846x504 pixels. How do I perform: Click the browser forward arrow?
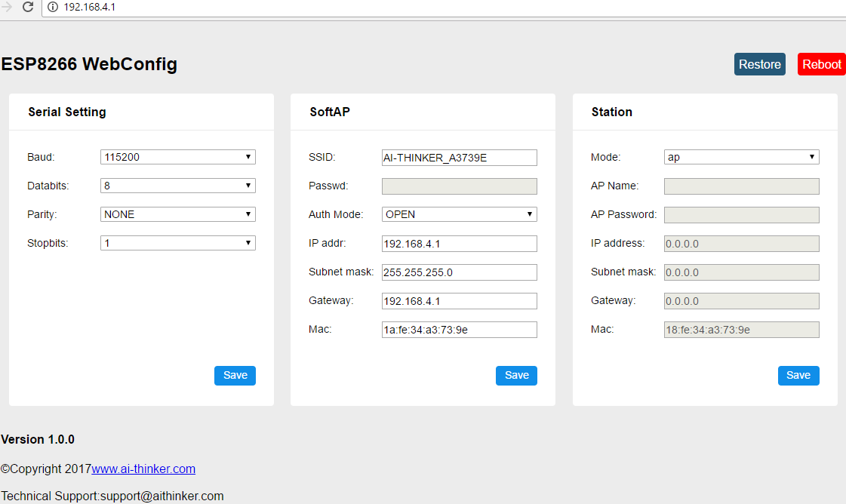[7, 7]
